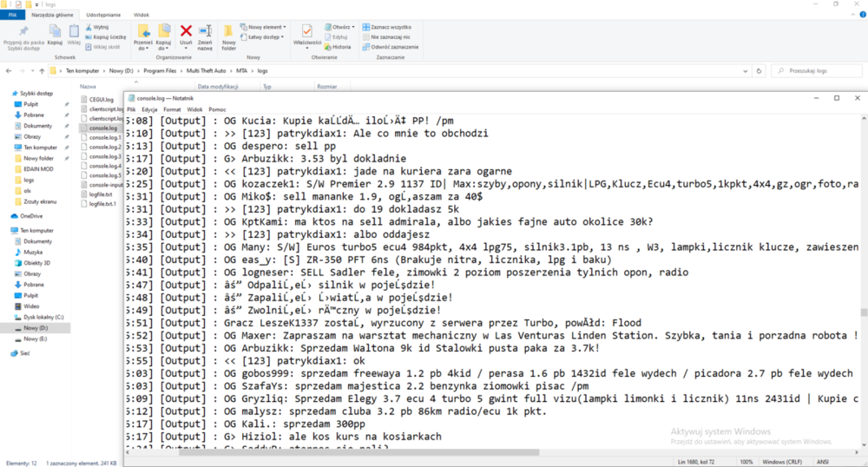Viewport: 868px width, 467px height.
Task: Open Muzyka under Ten komputer
Action: [29, 253]
